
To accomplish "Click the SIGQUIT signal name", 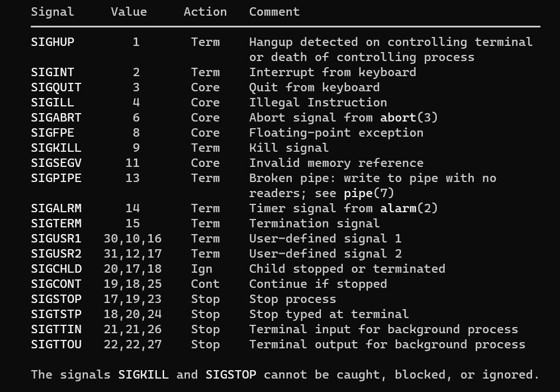I will point(56,87).
